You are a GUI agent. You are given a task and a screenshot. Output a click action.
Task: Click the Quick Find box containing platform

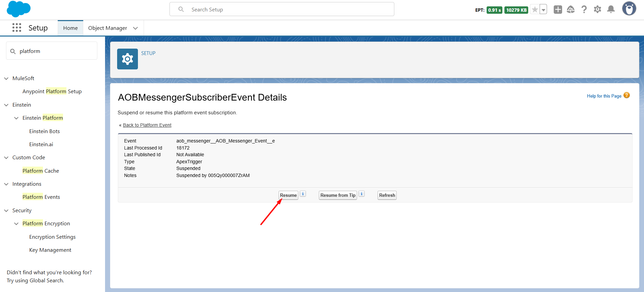[x=52, y=51]
